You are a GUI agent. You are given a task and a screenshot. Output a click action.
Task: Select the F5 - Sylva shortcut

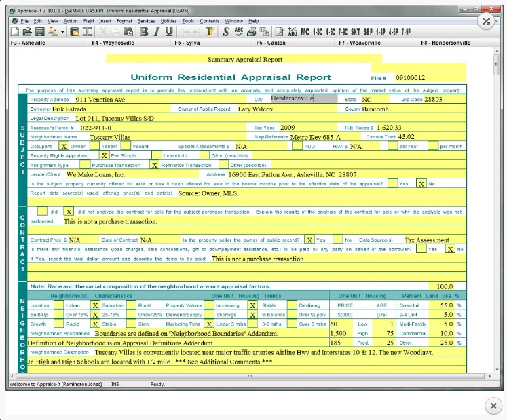[187, 43]
